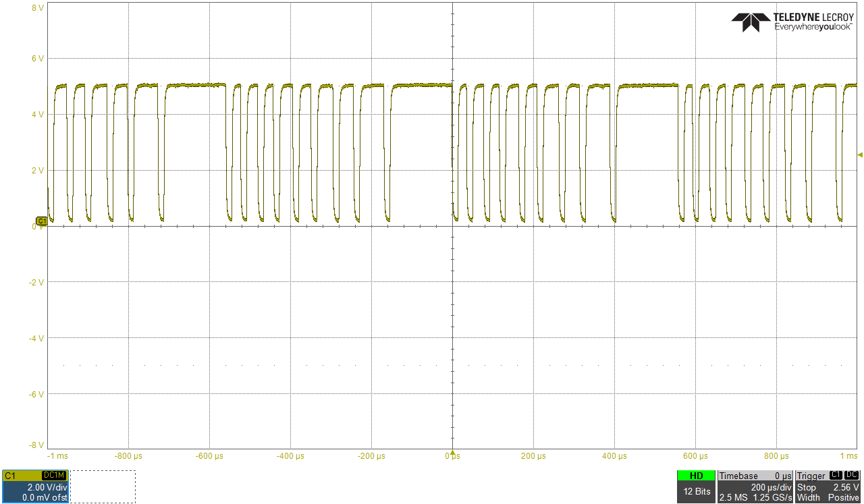Click the empty dashed descriptor box beside C1

click(103, 486)
